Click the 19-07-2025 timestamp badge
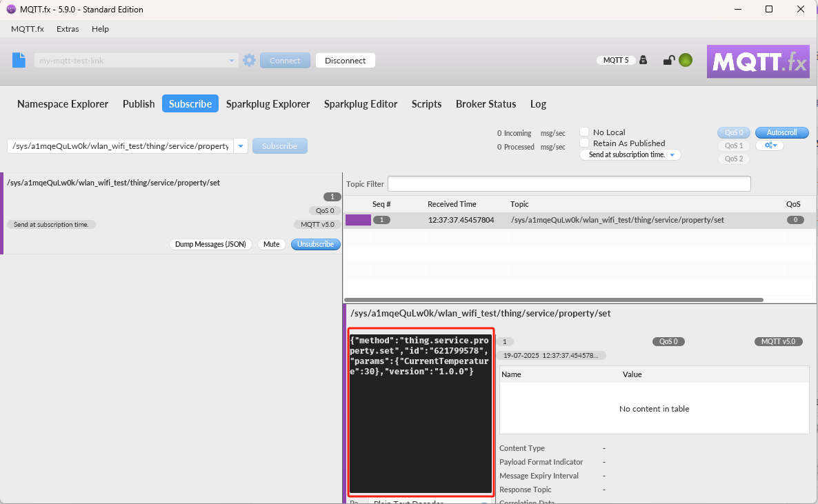This screenshot has width=818, height=504. (550, 355)
